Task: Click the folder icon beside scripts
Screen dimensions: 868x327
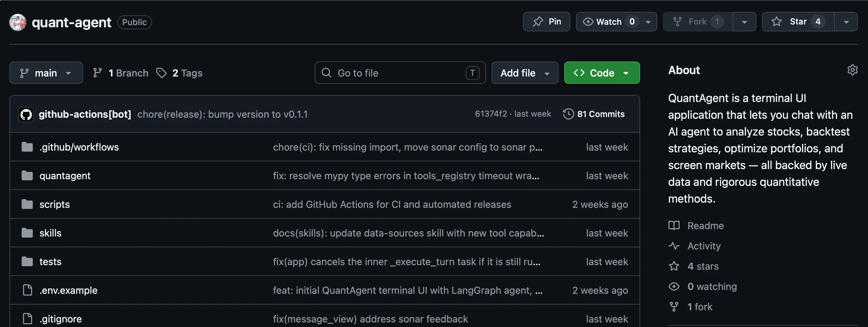Action: 27,204
